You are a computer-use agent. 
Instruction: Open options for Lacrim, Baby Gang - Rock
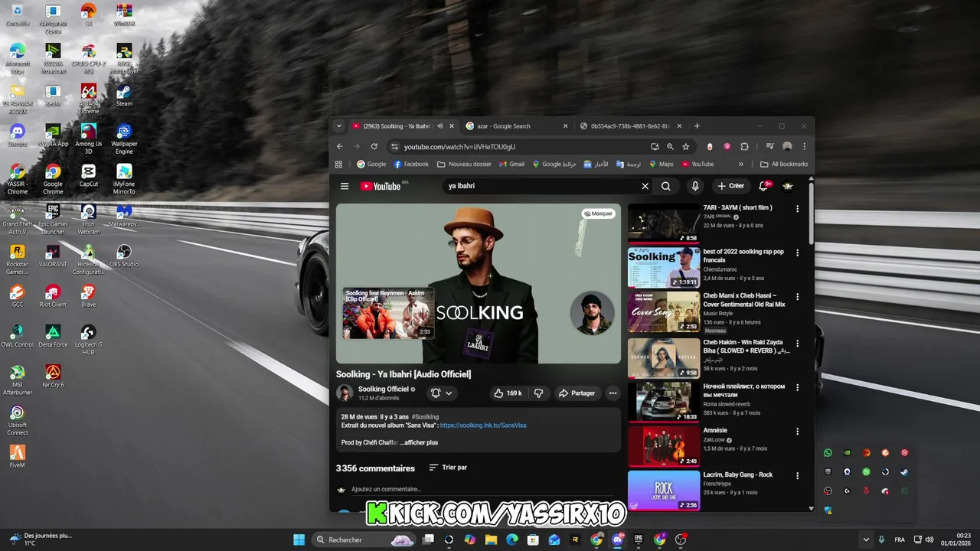coord(797,476)
